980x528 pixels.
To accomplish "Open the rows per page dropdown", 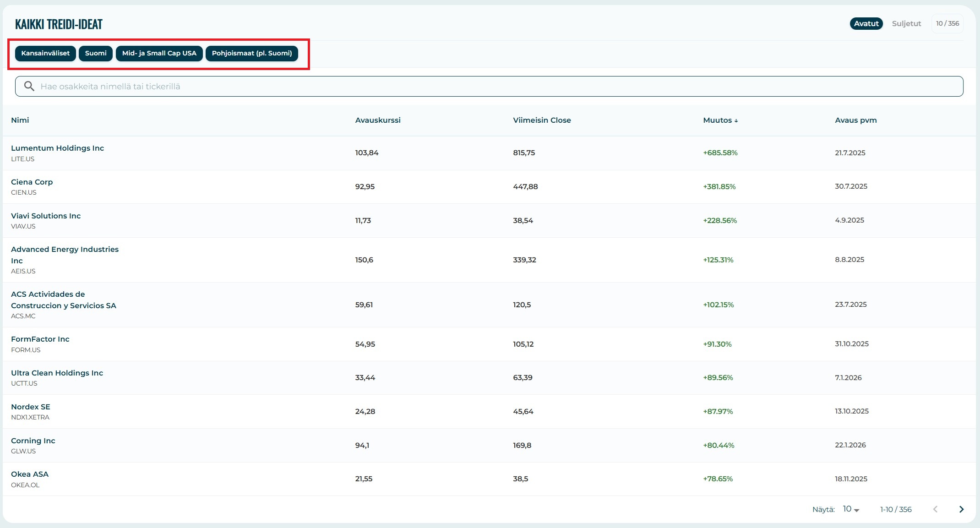I will tap(851, 509).
